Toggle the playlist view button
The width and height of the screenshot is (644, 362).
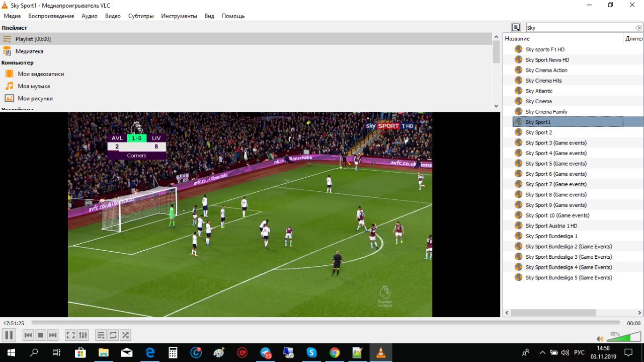tap(101, 335)
